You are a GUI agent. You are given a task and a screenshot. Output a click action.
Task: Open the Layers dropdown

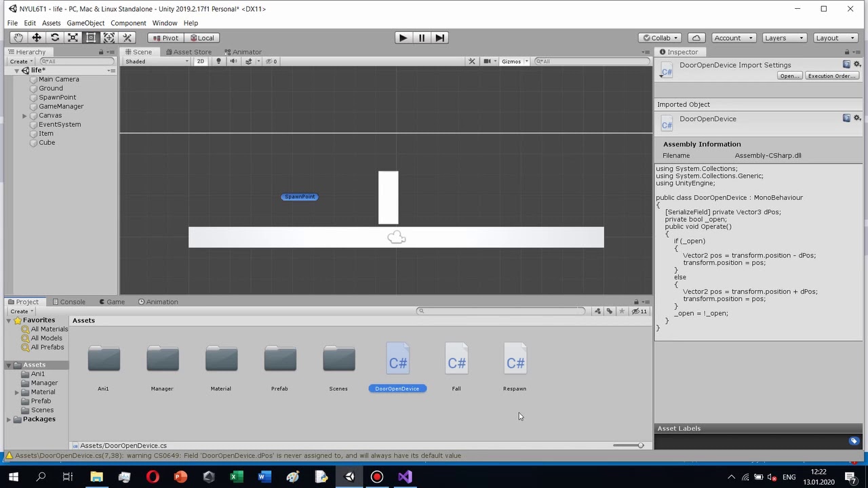[x=784, y=38]
